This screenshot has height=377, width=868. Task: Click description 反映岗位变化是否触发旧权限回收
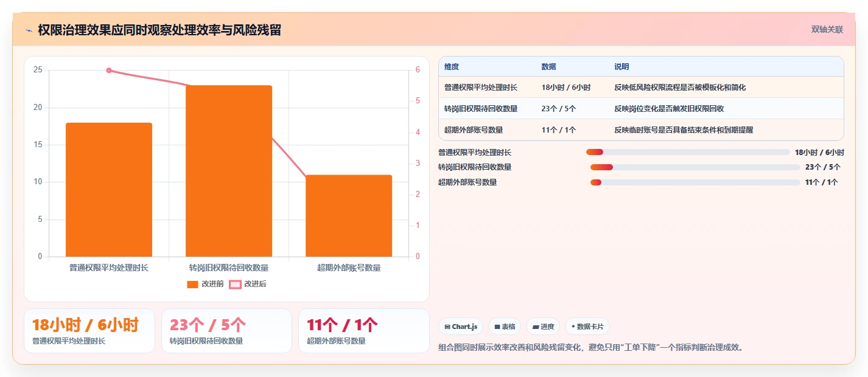click(669, 109)
